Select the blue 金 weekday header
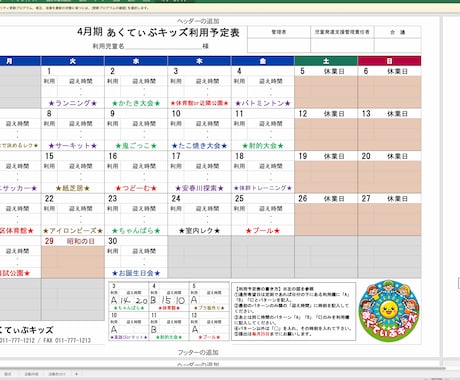 pyautogui.click(x=263, y=61)
